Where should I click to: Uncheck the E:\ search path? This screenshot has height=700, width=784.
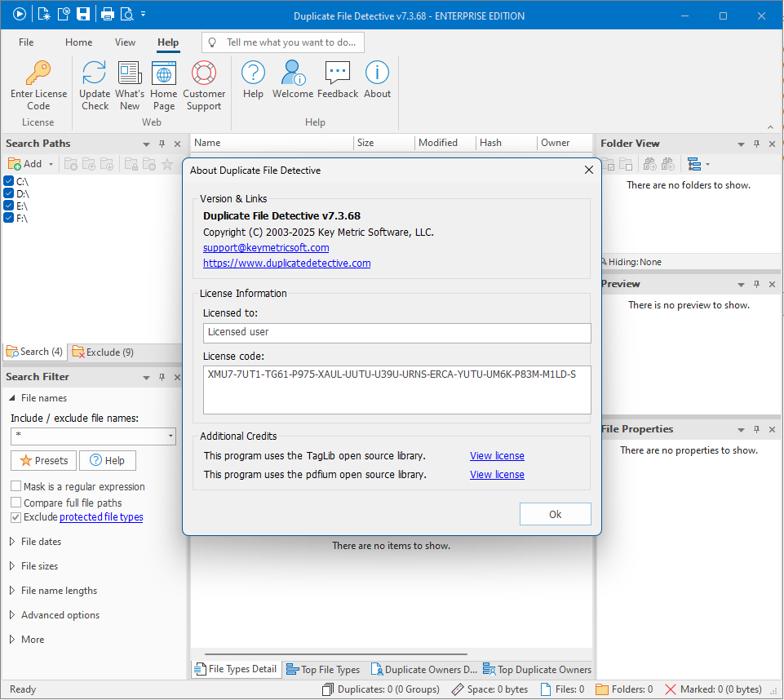tap(8, 206)
